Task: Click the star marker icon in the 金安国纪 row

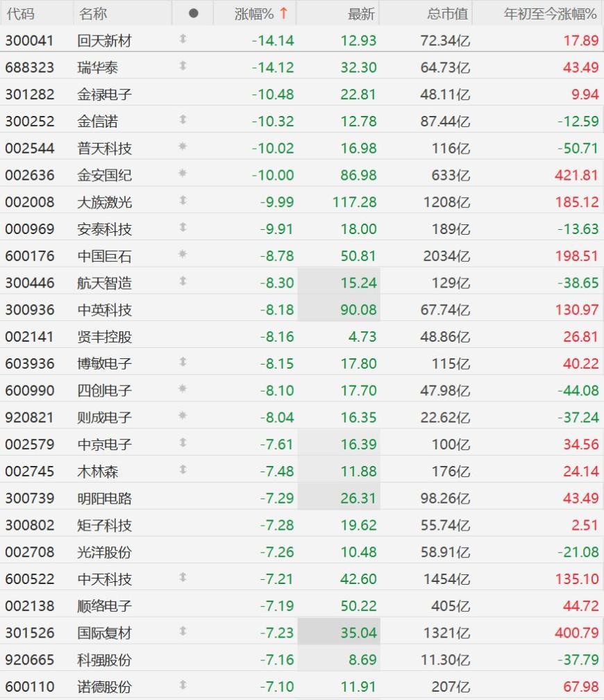Action: [x=182, y=173]
